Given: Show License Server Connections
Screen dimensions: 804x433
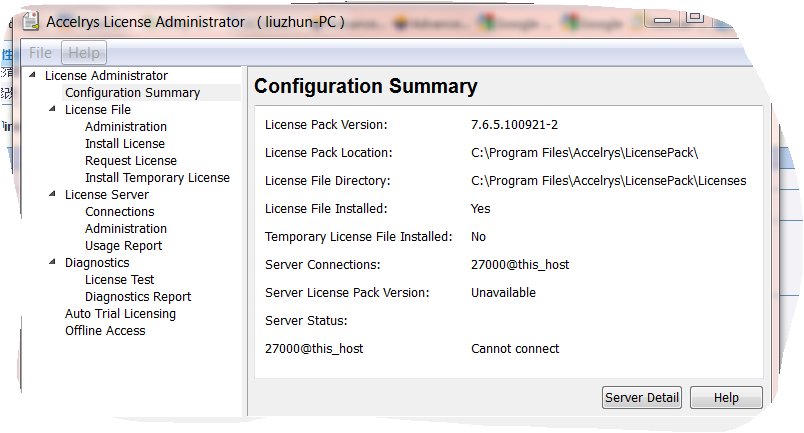Looking at the screenshot, I should click(x=120, y=212).
